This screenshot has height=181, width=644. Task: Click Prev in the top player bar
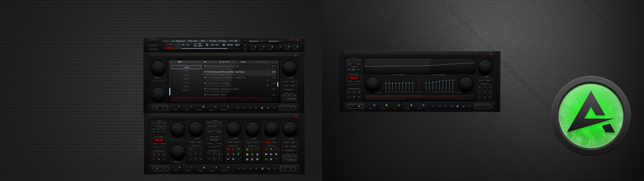coord(261,48)
